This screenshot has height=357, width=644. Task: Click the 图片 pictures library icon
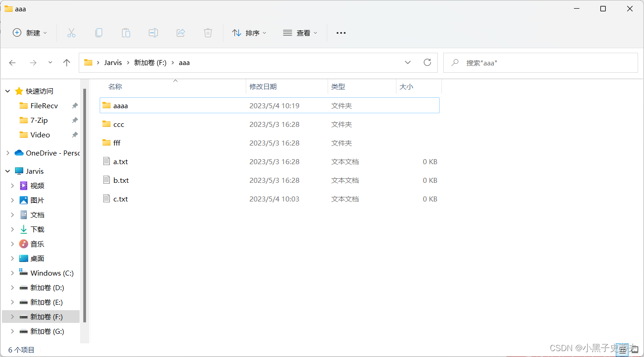pyautogui.click(x=24, y=200)
